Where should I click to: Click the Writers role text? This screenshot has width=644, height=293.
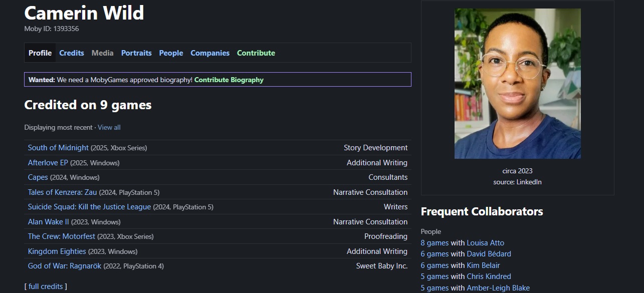pyautogui.click(x=396, y=207)
